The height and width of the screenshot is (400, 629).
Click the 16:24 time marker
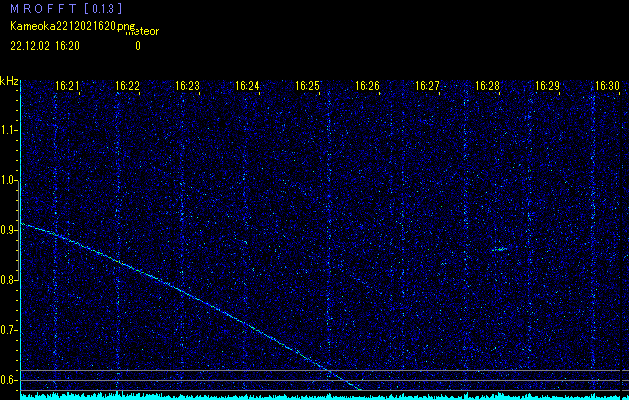tap(247, 86)
